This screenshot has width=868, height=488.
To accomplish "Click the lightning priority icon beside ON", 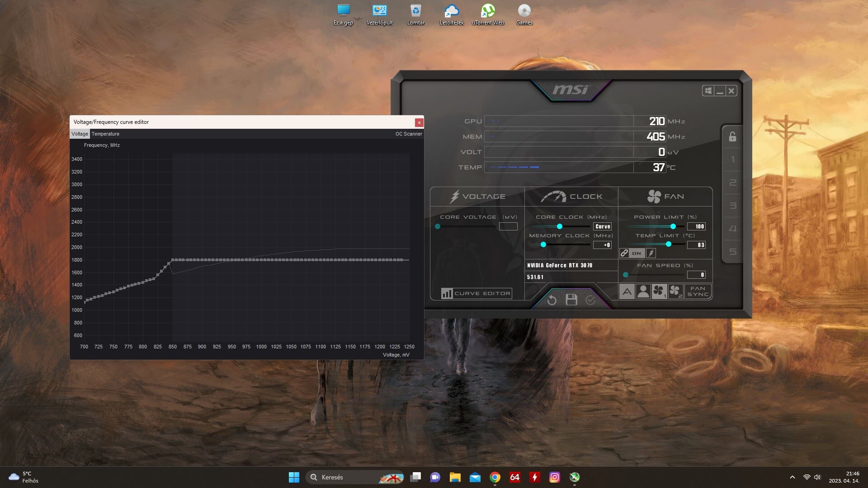I will (651, 253).
